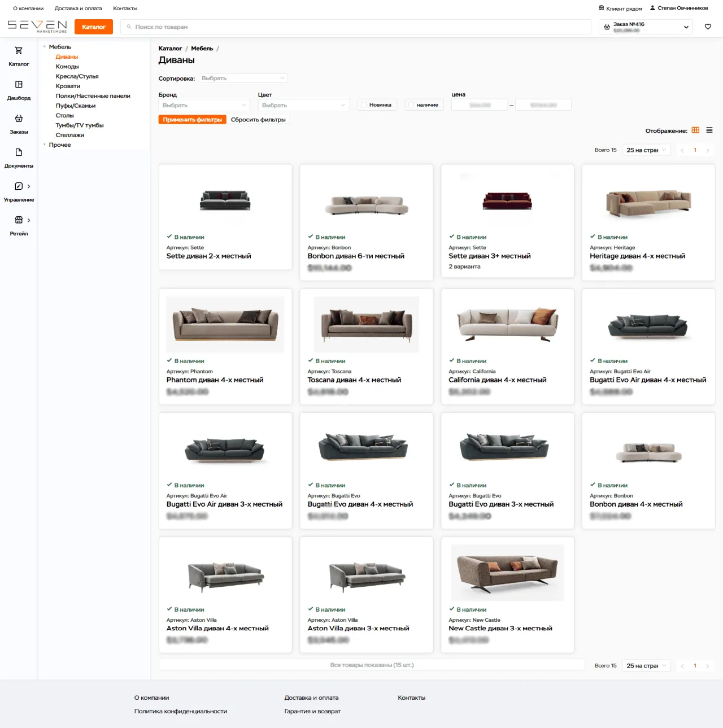Expand the Прочее tree category
Image resolution: width=723 pixels, height=728 pixels.
[x=45, y=145]
